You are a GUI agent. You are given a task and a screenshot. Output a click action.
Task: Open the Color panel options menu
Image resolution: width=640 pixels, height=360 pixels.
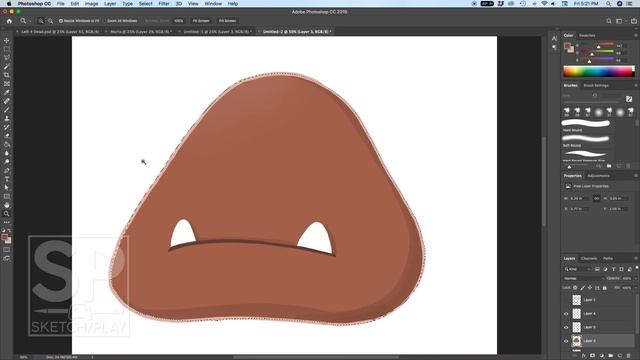[x=636, y=36]
